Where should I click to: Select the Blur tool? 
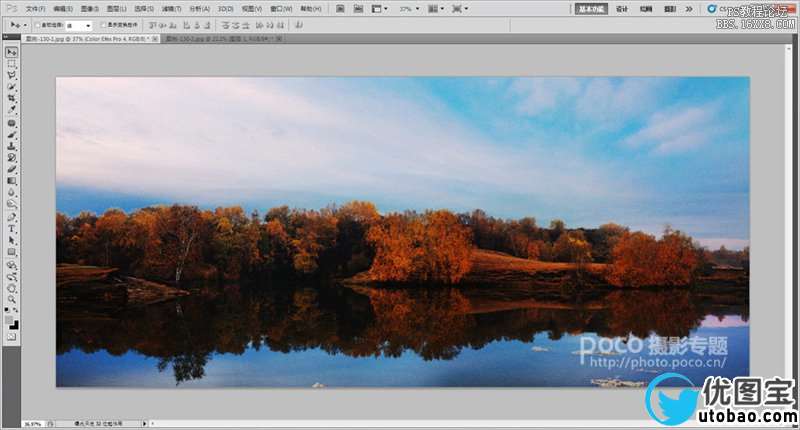tap(11, 193)
